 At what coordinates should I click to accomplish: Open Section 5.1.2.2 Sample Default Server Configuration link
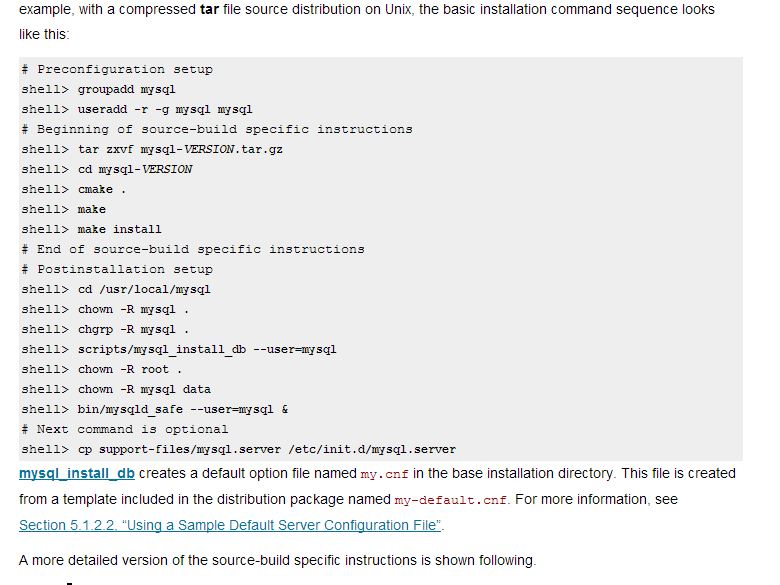(x=231, y=525)
